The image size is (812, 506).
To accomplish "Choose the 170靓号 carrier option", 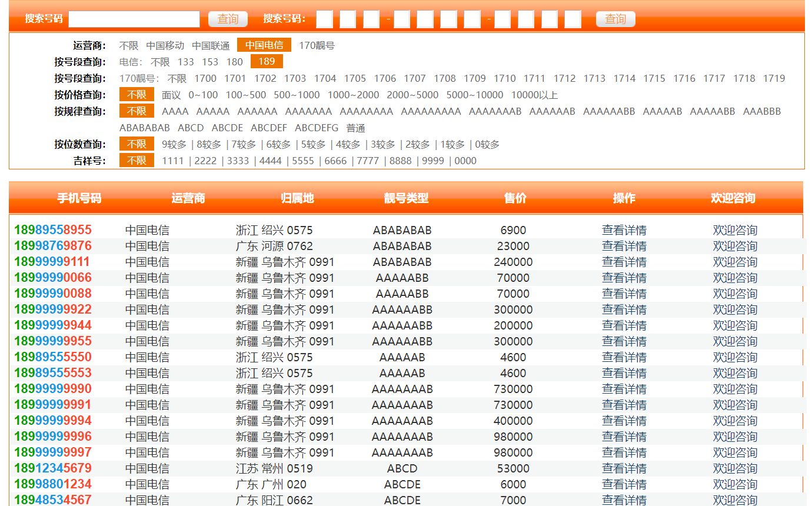I will [317, 45].
